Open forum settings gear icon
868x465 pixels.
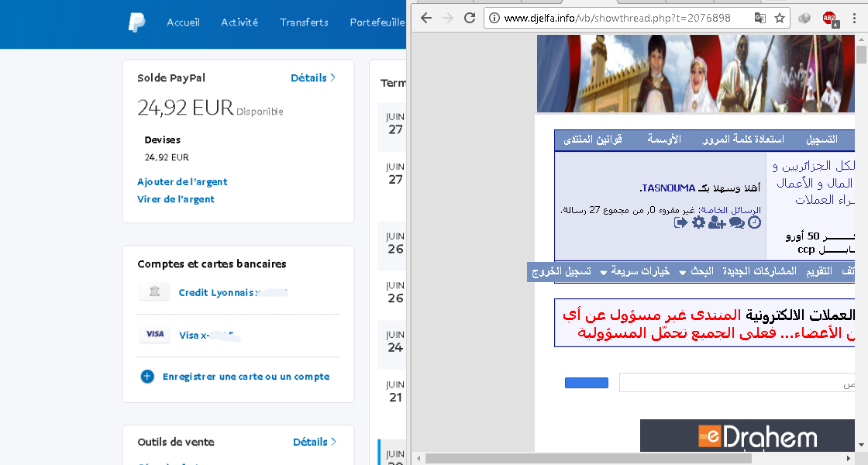tap(698, 222)
